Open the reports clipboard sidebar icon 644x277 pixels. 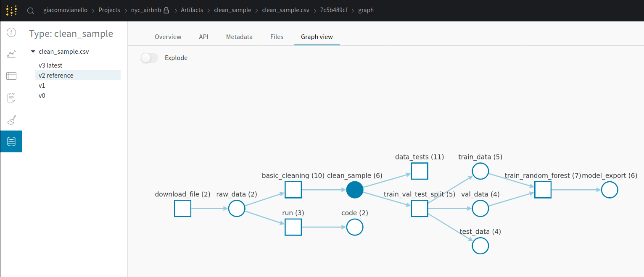pos(11,98)
